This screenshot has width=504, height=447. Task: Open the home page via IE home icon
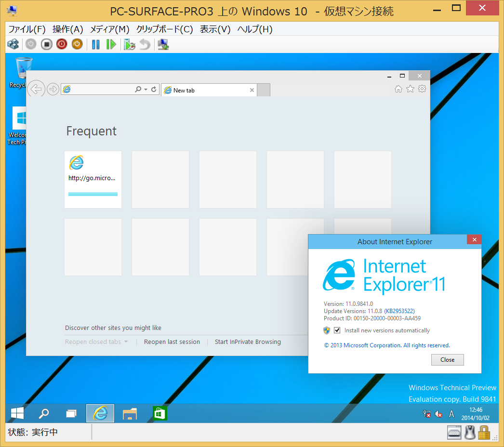coord(398,89)
